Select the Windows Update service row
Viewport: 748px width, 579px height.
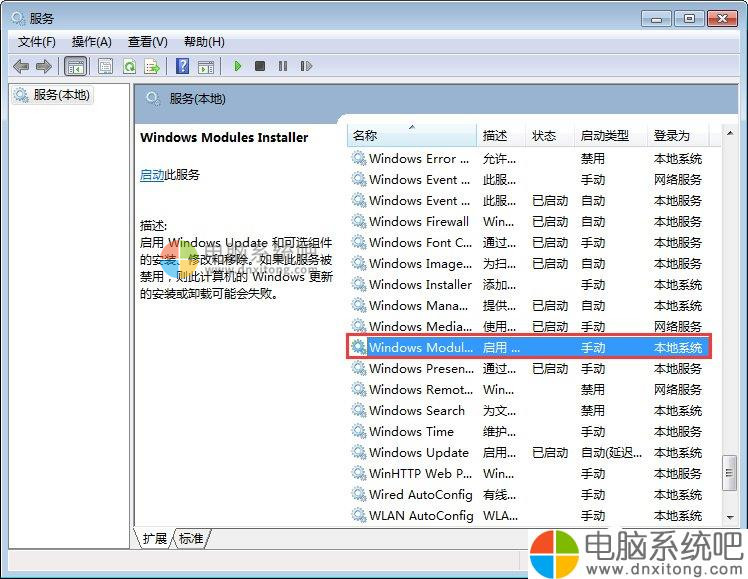click(418, 452)
